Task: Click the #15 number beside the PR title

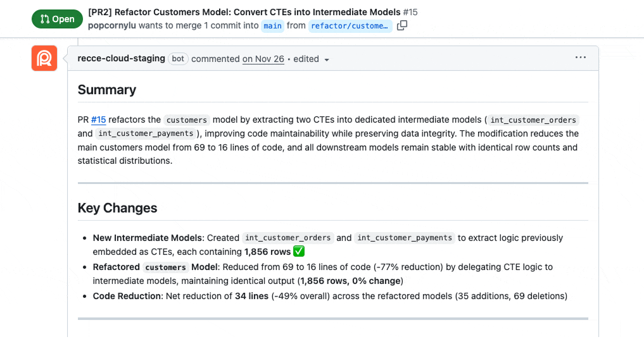Action: [410, 12]
